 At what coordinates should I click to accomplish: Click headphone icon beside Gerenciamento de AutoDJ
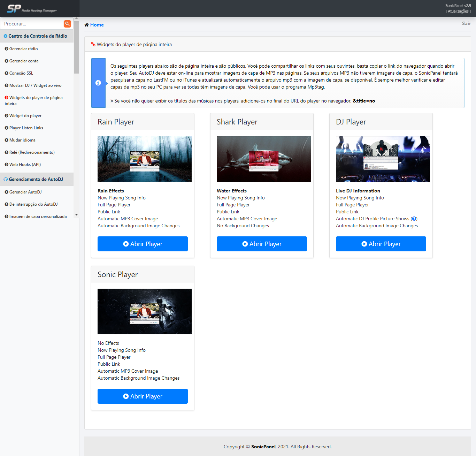pyautogui.click(x=6, y=180)
